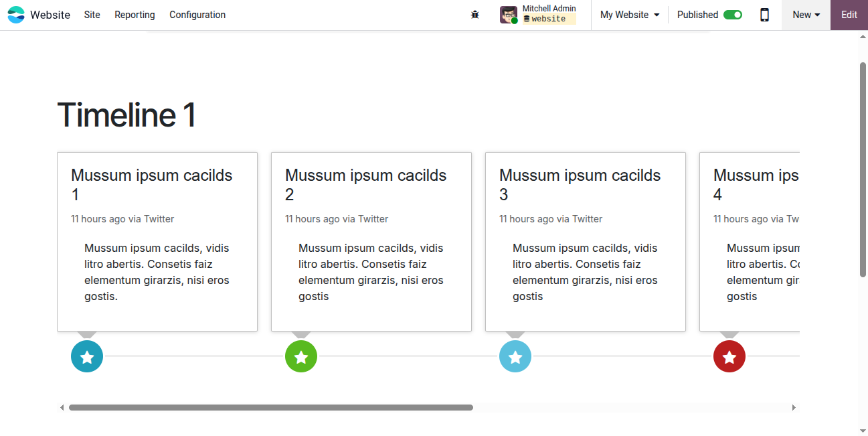The width and height of the screenshot is (868, 436).
Task: Click the horizontal scrollbar left arrow
Action: coord(62,407)
